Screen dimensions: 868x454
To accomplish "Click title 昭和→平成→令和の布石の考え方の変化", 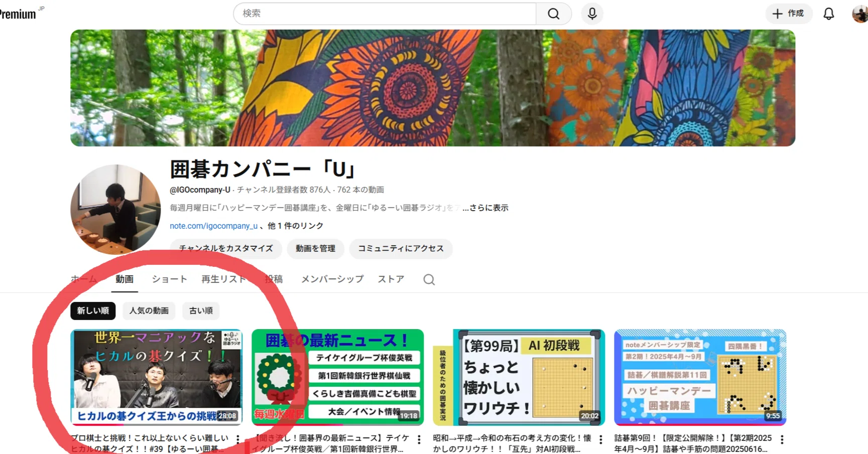I will [512, 443].
